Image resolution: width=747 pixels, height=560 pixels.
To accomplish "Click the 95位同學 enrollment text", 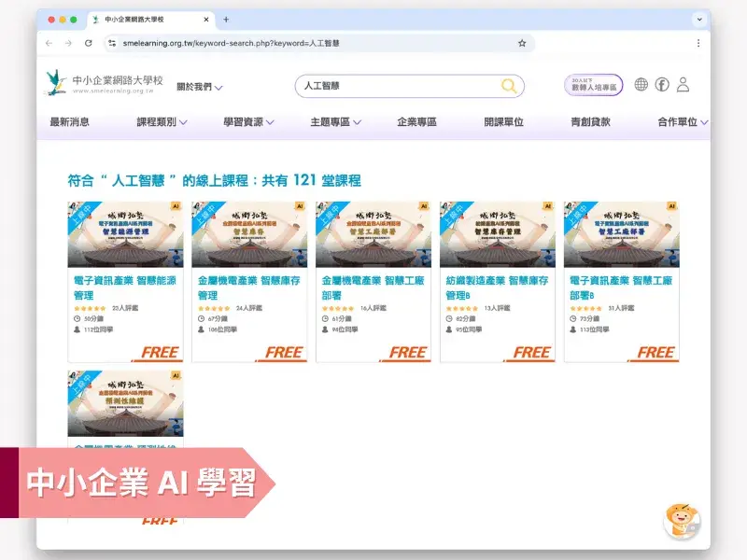I will [469, 329].
